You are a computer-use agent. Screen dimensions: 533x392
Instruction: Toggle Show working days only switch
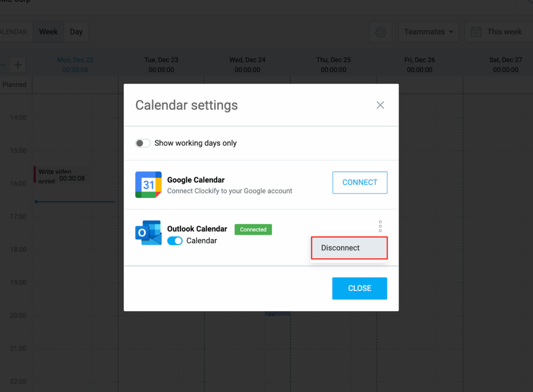[x=143, y=143]
